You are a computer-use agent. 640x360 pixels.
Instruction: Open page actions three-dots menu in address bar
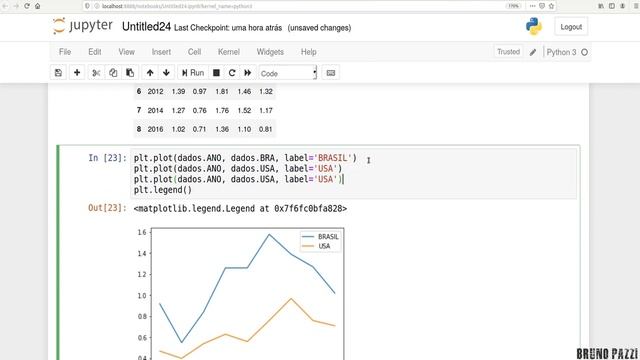[532, 6]
